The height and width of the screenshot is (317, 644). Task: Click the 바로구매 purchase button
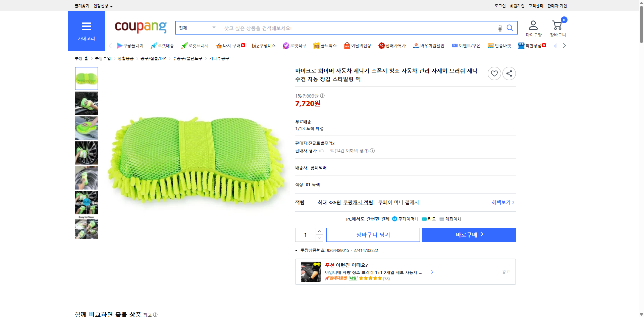click(x=468, y=234)
